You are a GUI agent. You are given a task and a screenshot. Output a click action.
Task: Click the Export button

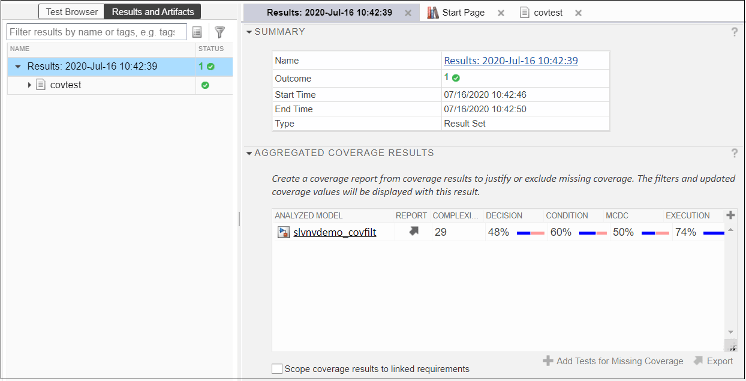(713, 361)
